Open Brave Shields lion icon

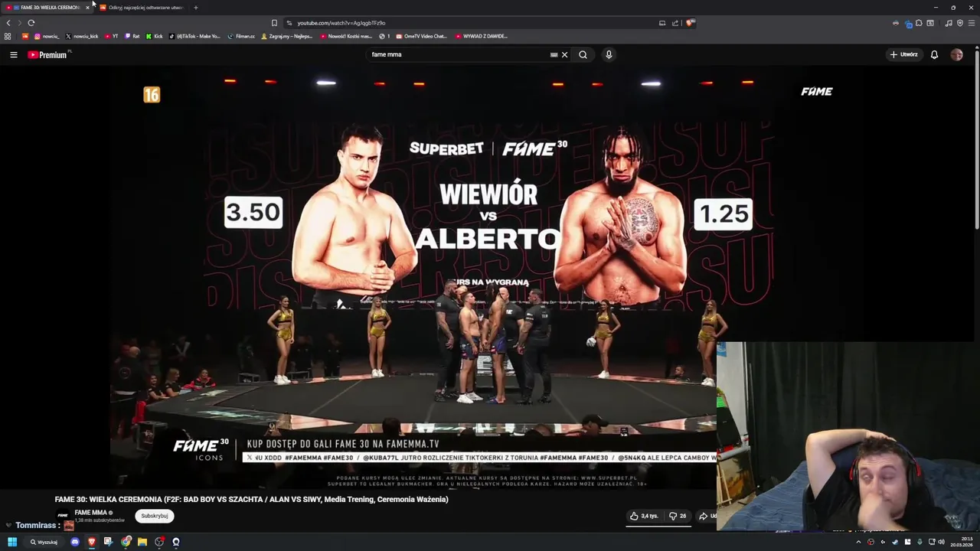point(690,23)
